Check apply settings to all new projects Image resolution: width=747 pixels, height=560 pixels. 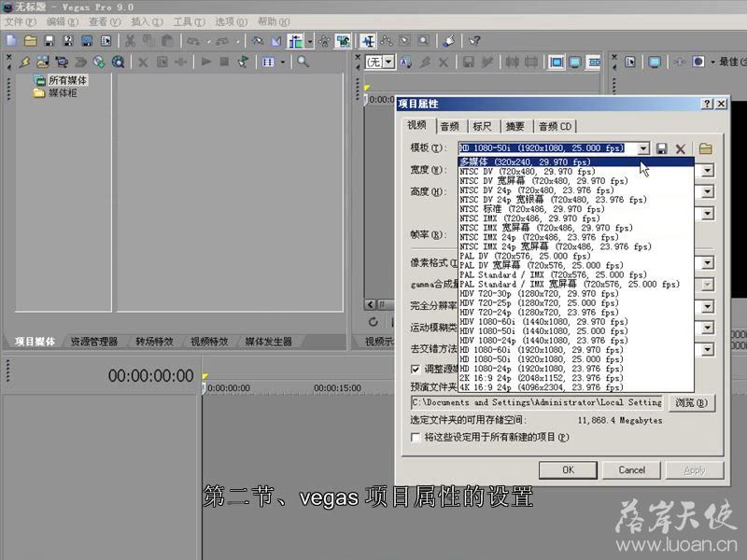(416, 437)
